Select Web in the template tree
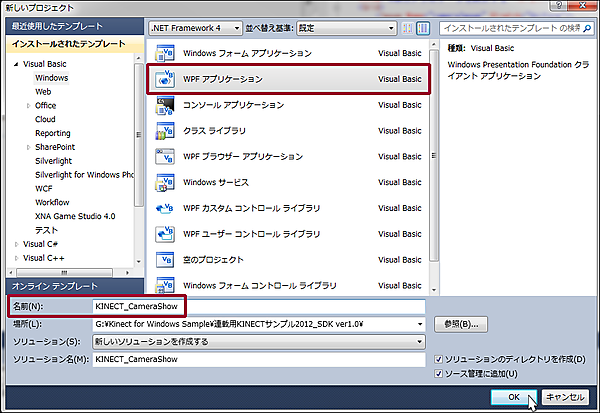The width and height of the screenshot is (600, 413). click(x=43, y=92)
